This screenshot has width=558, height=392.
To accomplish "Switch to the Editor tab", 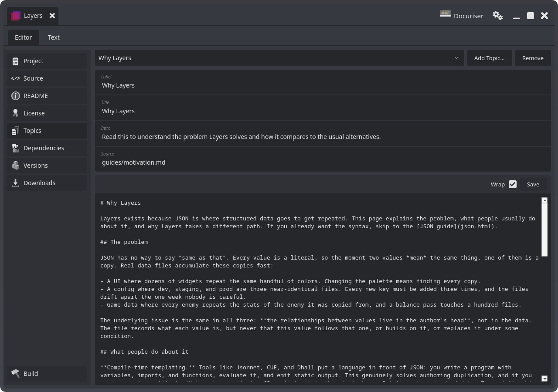I will [23, 37].
